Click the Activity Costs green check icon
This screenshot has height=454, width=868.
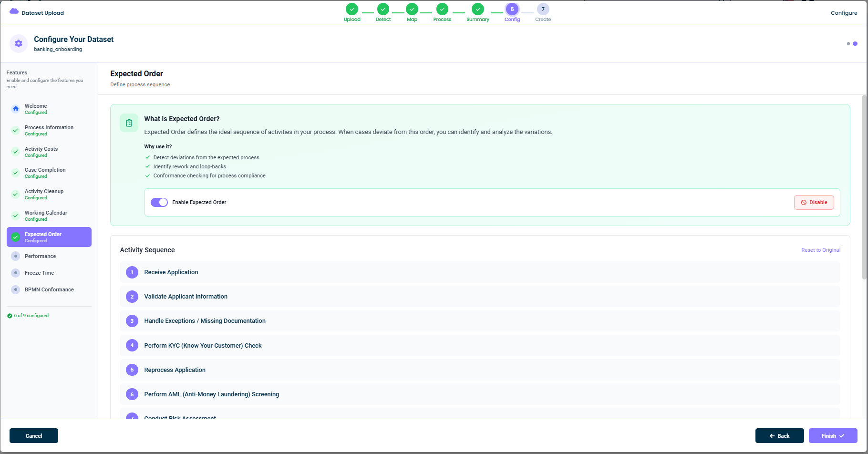click(x=16, y=152)
